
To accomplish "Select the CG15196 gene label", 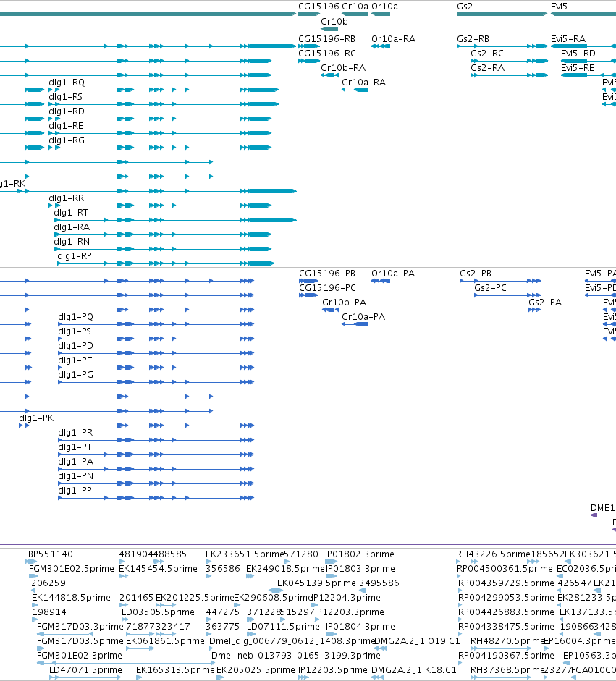I will (x=318, y=7).
